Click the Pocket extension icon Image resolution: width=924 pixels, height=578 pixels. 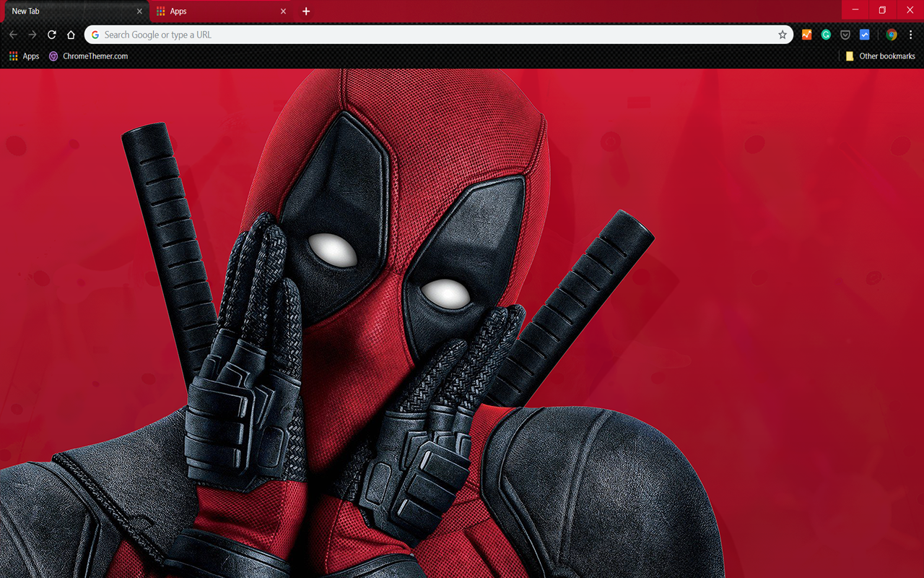[x=845, y=35]
